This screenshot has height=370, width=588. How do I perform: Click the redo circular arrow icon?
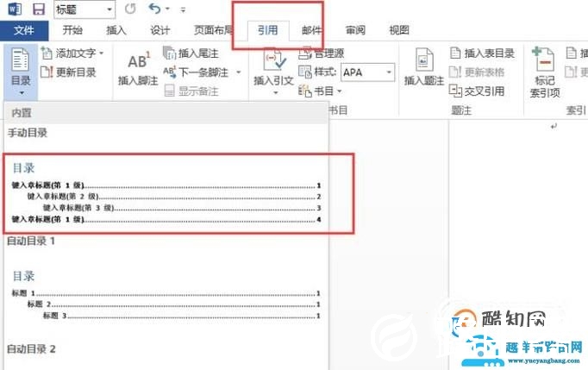130,9
